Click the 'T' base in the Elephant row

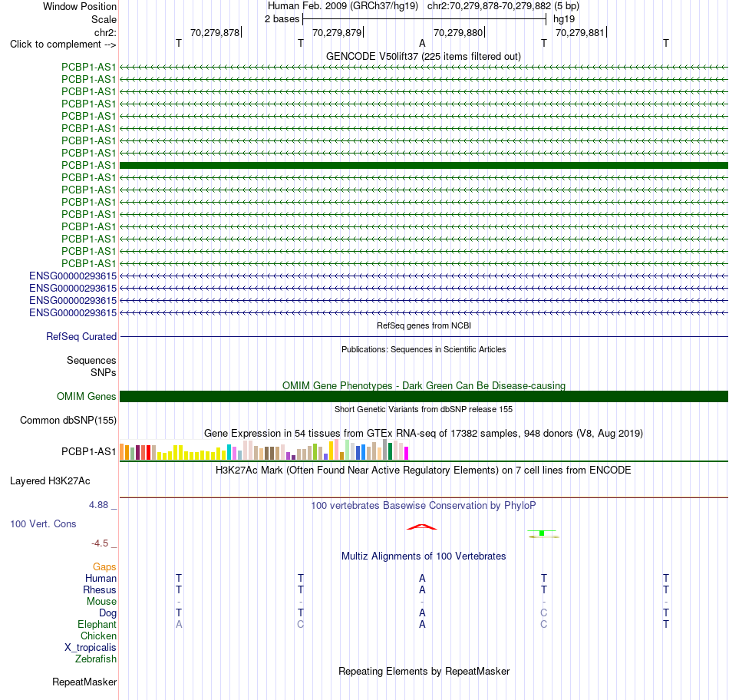666,624
